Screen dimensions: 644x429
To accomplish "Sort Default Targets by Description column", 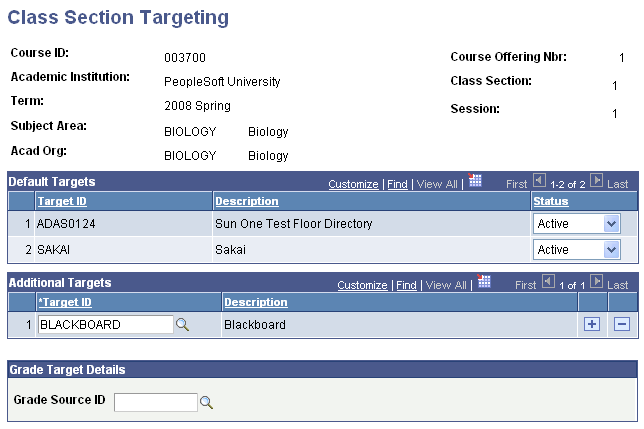I will click(x=247, y=201).
